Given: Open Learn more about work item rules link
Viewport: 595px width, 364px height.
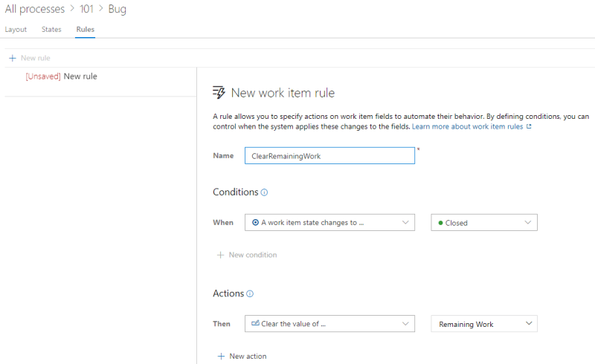Looking at the screenshot, I should 468,126.
